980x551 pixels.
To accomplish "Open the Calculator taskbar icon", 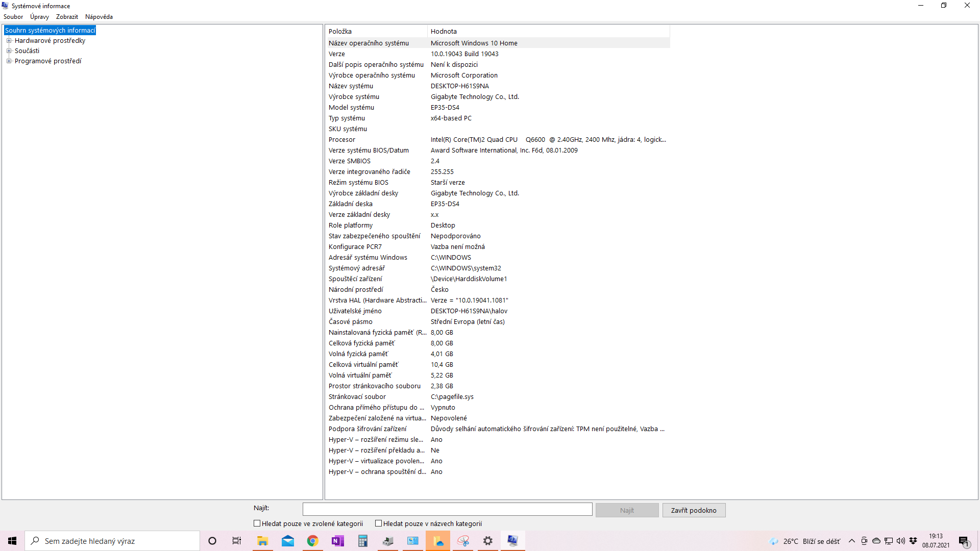I will point(362,541).
